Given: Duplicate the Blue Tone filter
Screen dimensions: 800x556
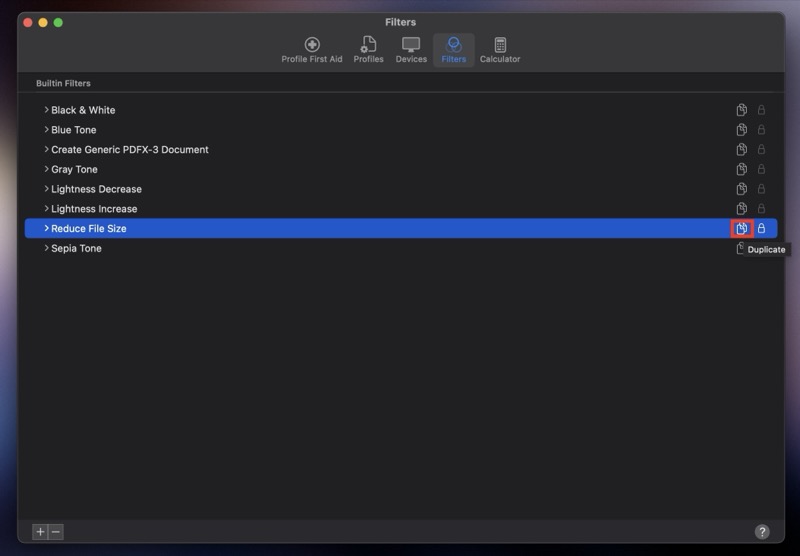Looking at the screenshot, I should tap(741, 130).
